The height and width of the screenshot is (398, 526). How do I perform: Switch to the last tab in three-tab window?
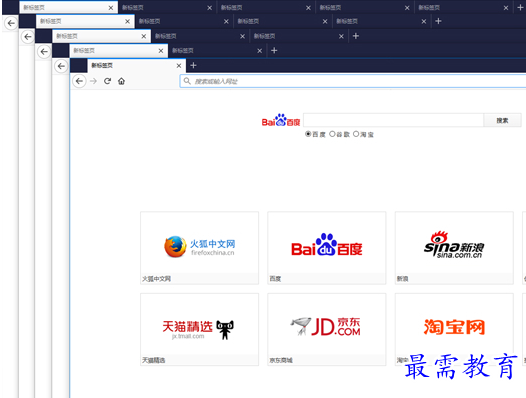click(299, 36)
